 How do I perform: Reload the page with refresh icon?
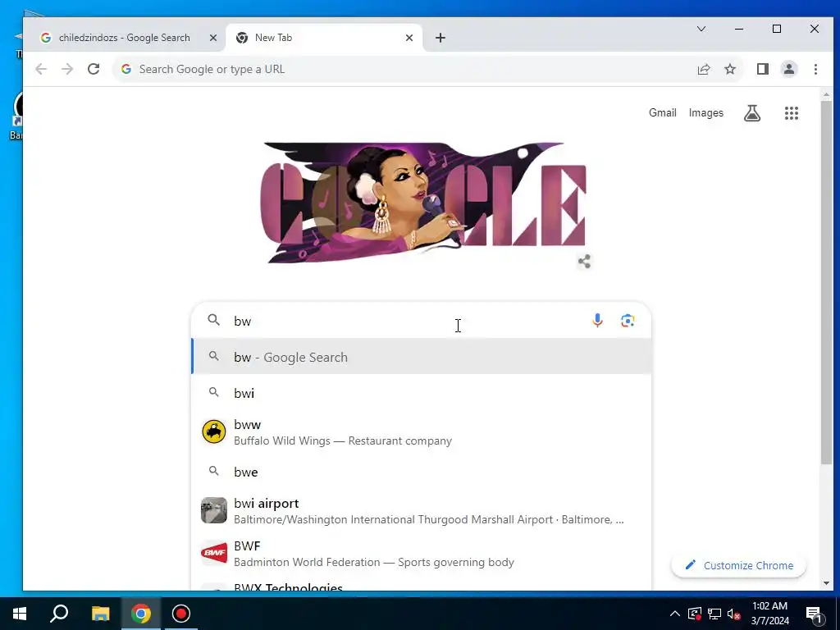tap(94, 69)
